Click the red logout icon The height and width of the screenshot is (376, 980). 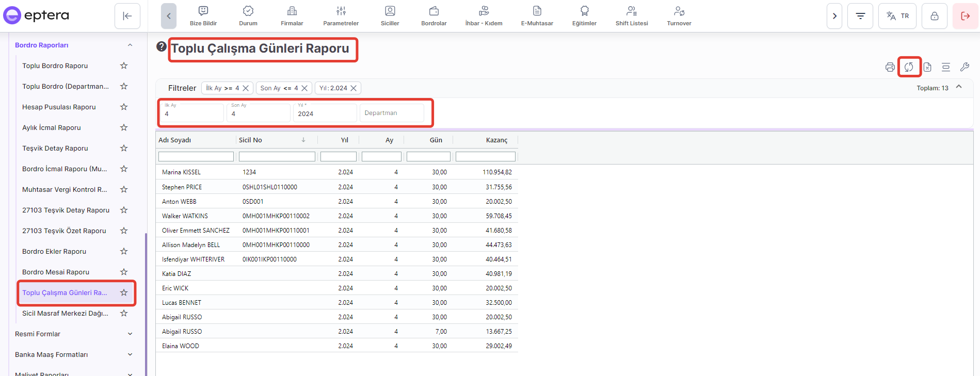tap(965, 16)
